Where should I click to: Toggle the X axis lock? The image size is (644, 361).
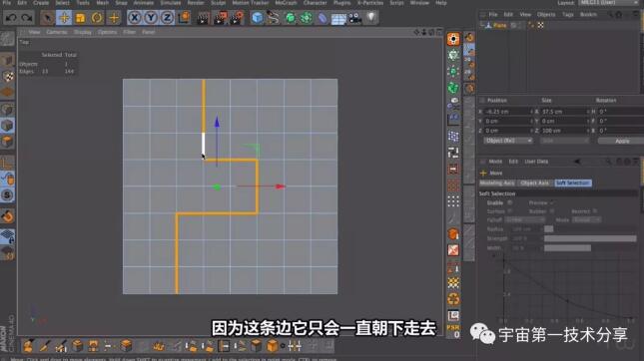tap(135, 18)
